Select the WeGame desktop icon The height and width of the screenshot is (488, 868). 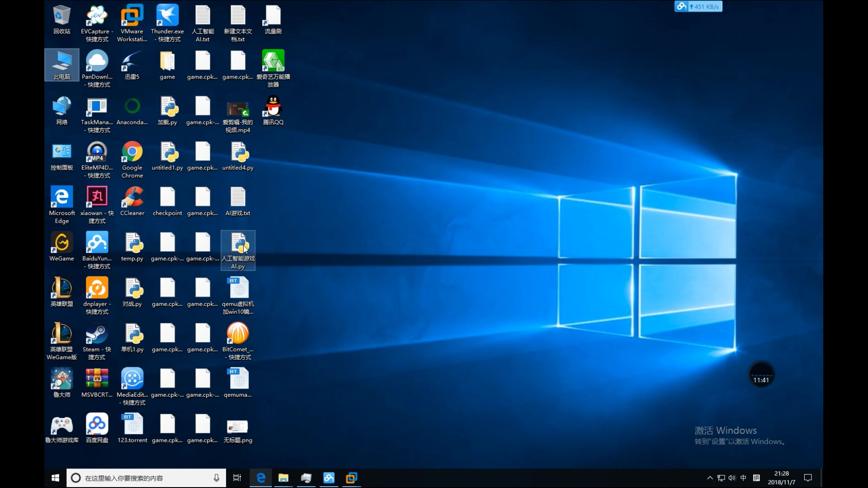61,243
